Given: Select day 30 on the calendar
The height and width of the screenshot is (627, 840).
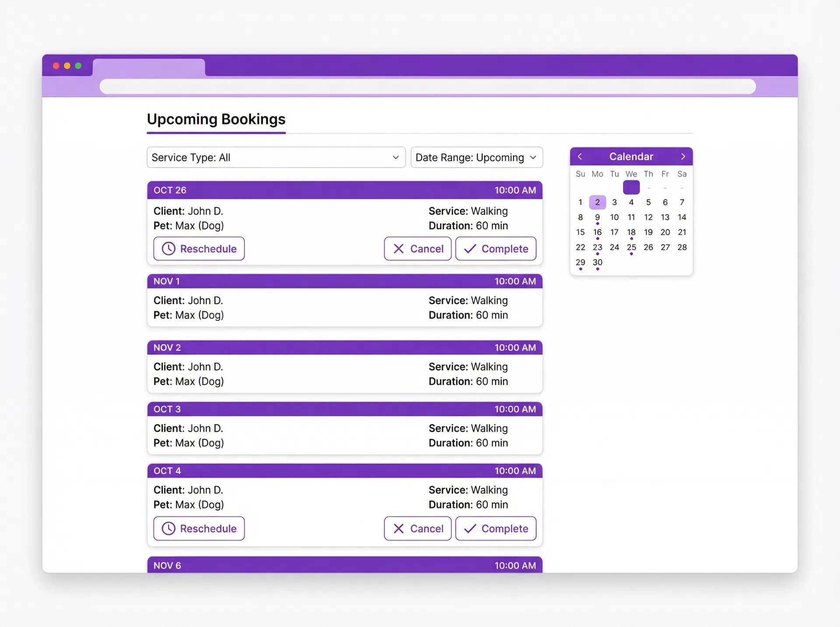Looking at the screenshot, I should 597,262.
